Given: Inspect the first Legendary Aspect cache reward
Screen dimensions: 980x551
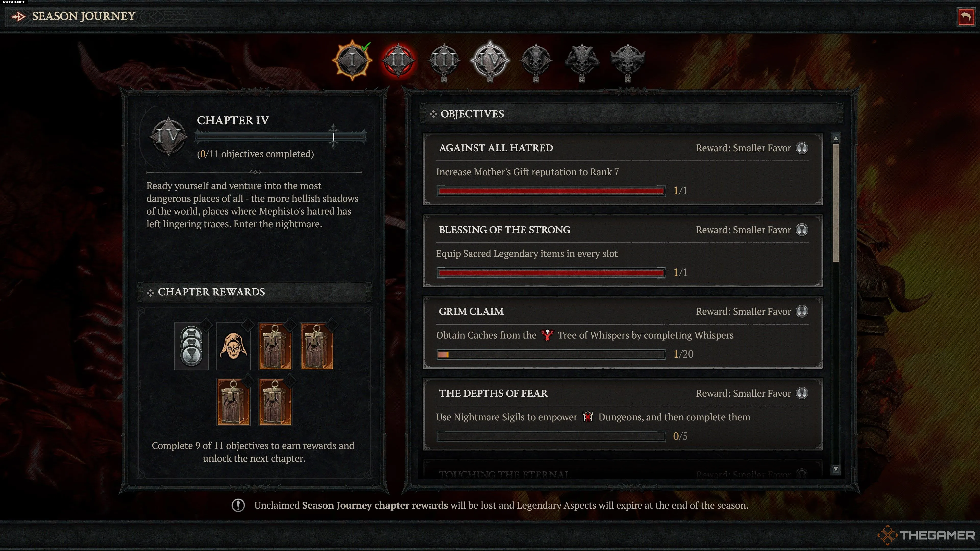Looking at the screenshot, I should point(275,346).
